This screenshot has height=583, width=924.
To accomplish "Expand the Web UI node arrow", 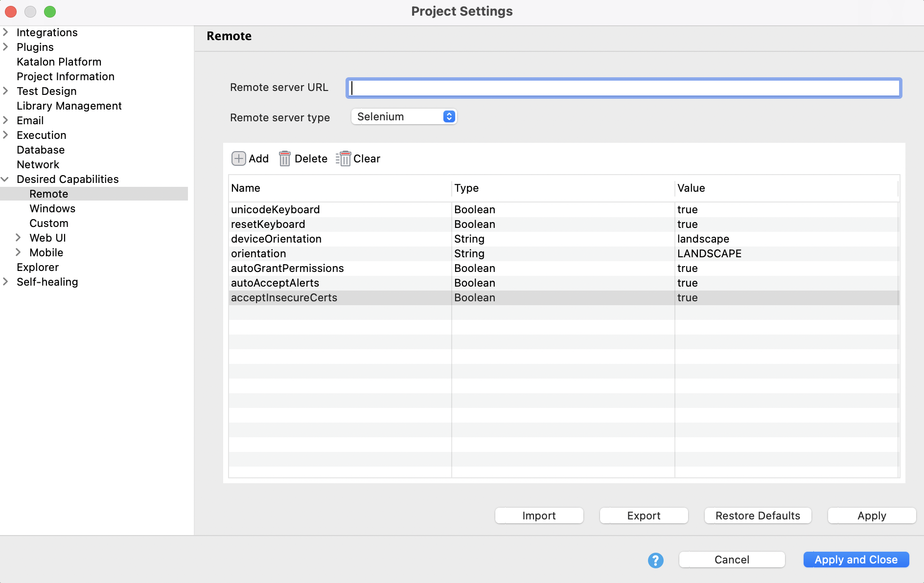I will [18, 238].
